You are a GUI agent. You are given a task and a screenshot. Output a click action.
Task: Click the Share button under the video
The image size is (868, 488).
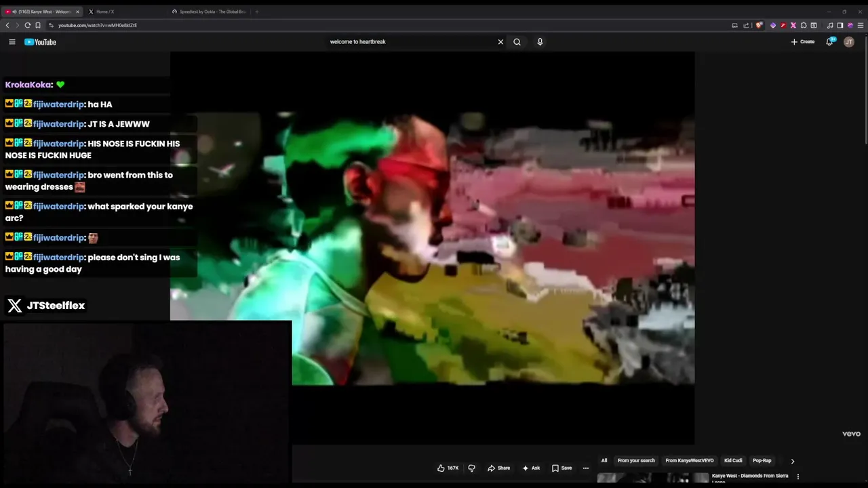point(499,468)
